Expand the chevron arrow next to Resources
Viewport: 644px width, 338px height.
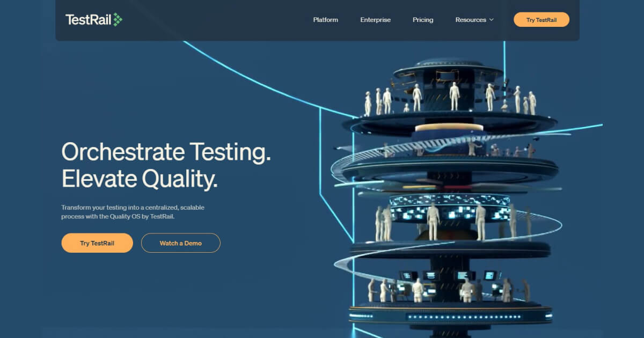click(x=491, y=20)
